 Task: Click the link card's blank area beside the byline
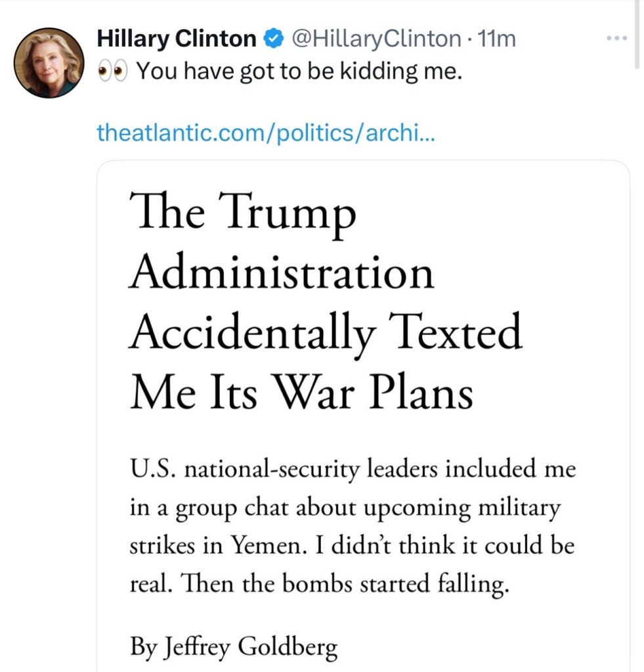[486, 647]
